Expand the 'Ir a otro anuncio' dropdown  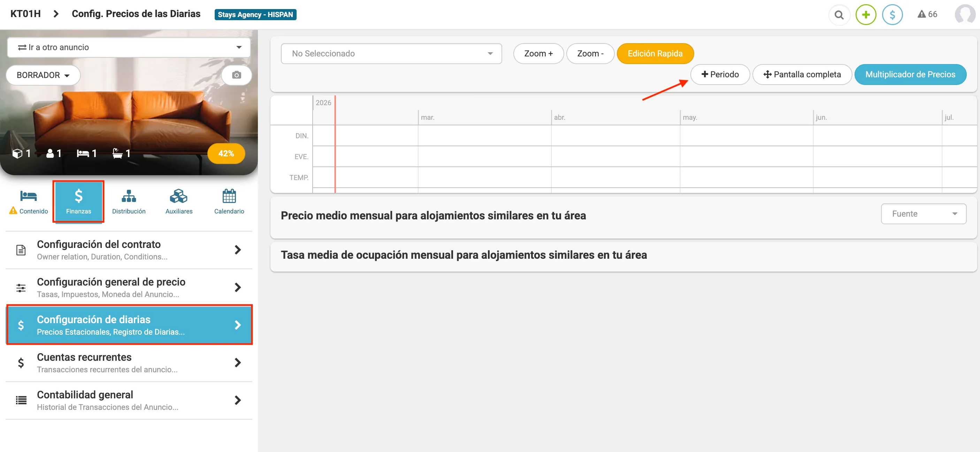[x=129, y=47]
